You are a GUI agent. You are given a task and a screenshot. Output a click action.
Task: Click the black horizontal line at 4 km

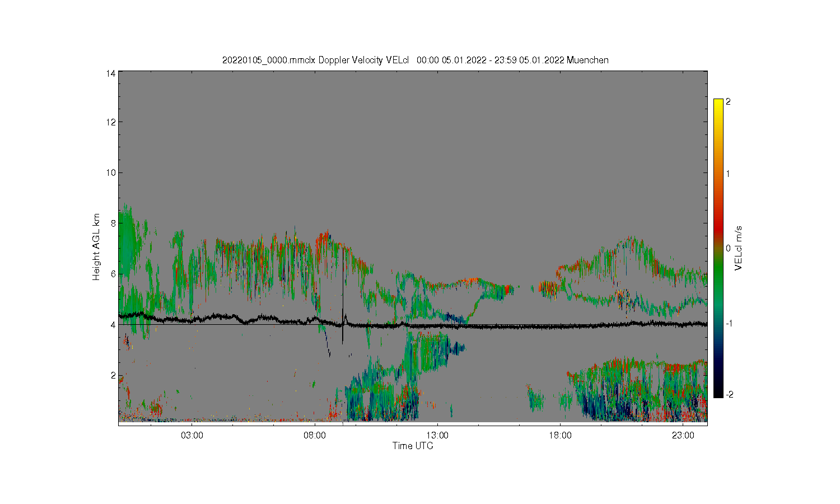pyautogui.click(x=413, y=325)
